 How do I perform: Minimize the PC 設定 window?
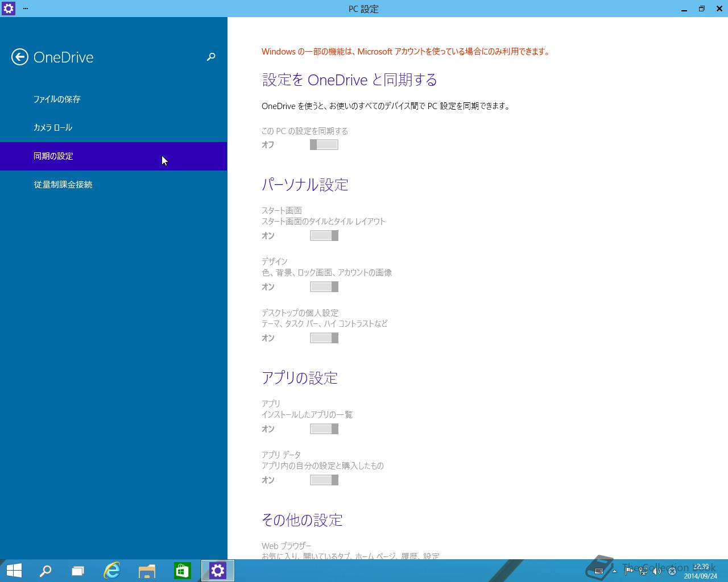pos(684,9)
